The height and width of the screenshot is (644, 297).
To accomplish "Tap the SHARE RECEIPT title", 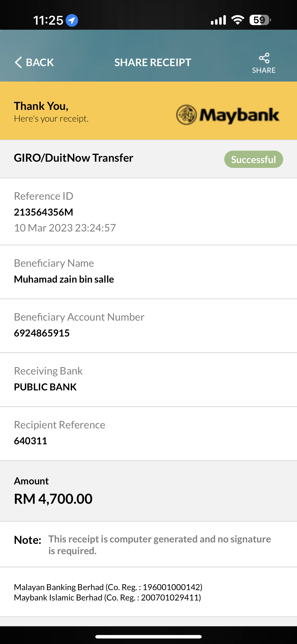I will (153, 62).
